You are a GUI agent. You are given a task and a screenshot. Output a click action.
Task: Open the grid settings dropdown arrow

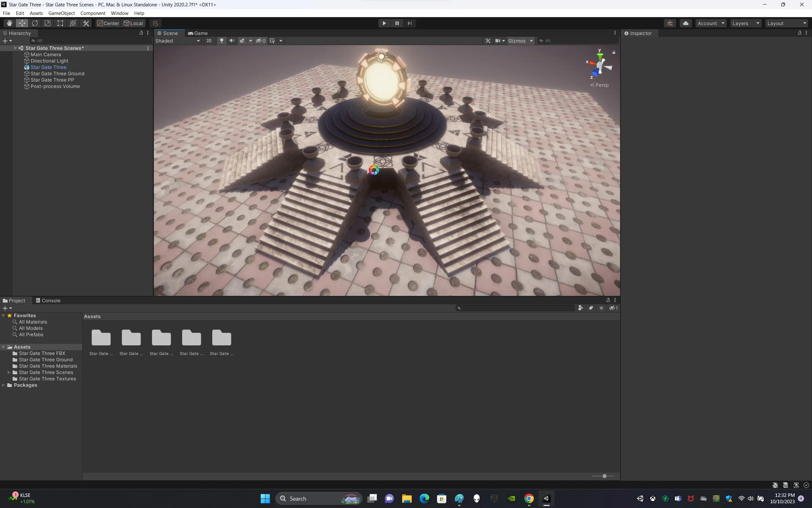point(281,41)
